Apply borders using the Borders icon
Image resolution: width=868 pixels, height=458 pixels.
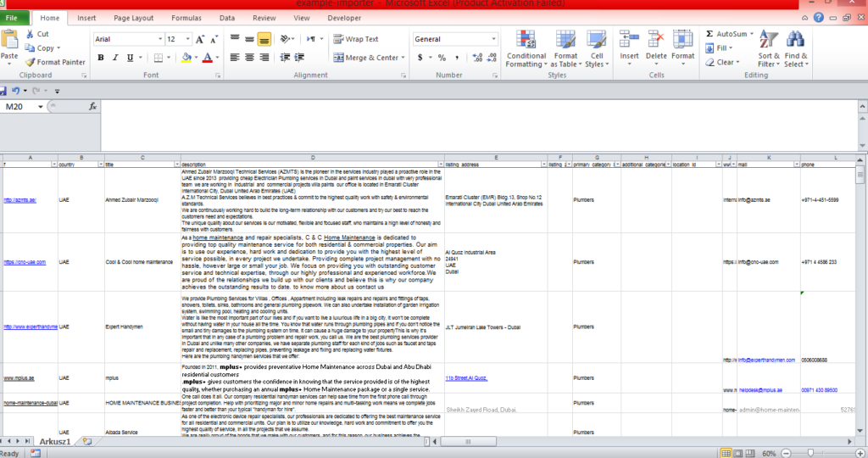point(159,58)
